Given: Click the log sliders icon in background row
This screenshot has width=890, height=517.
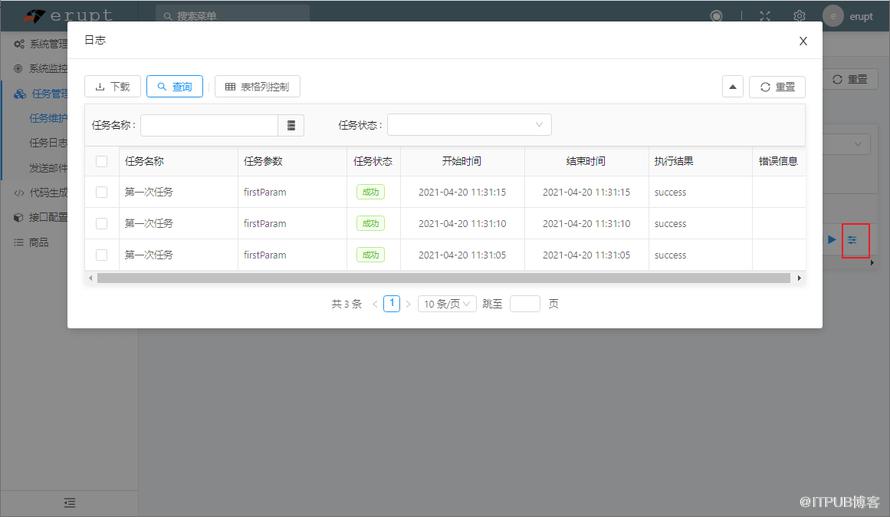Looking at the screenshot, I should coord(852,240).
